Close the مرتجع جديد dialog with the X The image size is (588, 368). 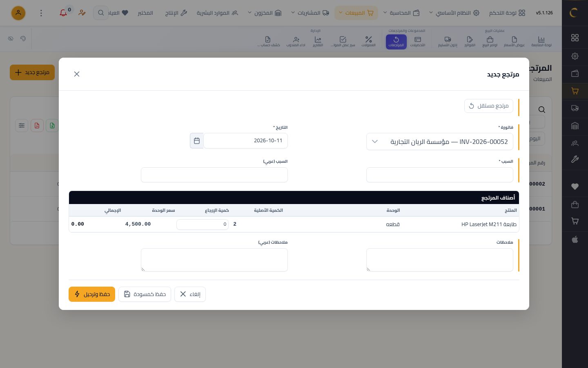(x=77, y=74)
